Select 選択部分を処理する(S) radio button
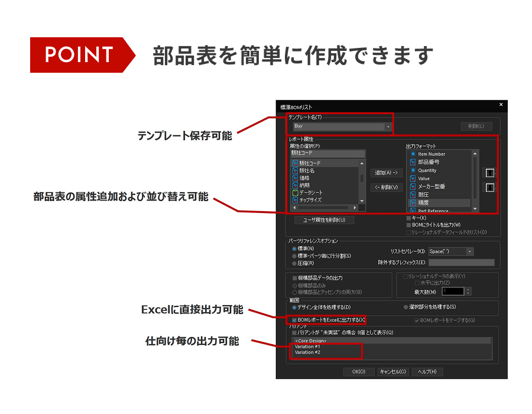This screenshot has height=414, width=532. pos(406,307)
